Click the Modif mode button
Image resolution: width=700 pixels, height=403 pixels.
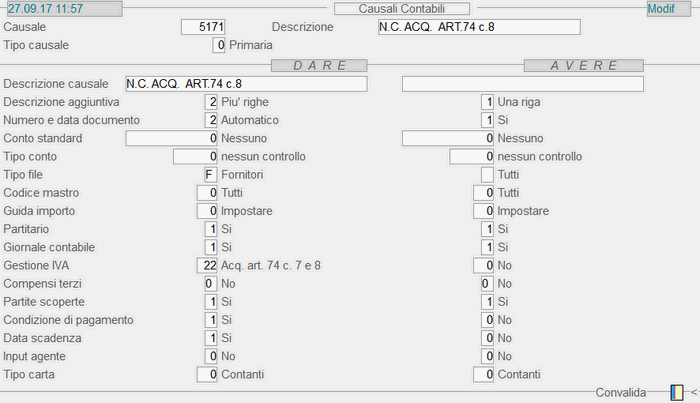tap(660, 8)
